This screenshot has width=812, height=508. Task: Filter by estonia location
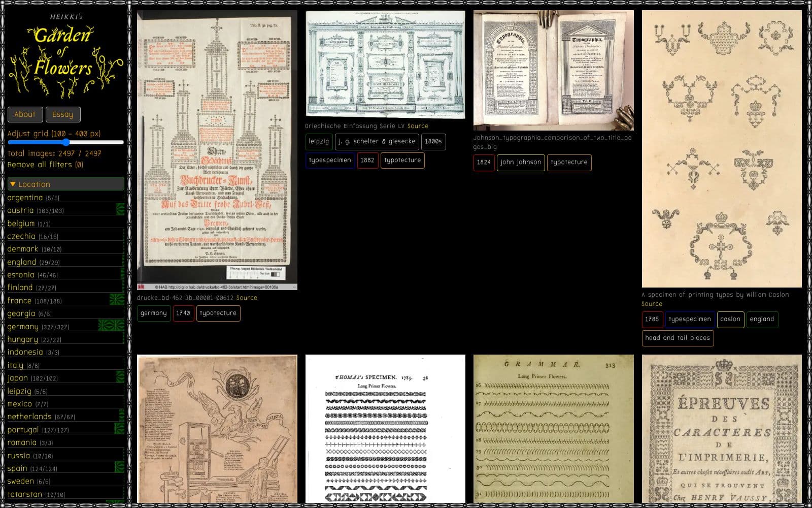click(x=66, y=275)
